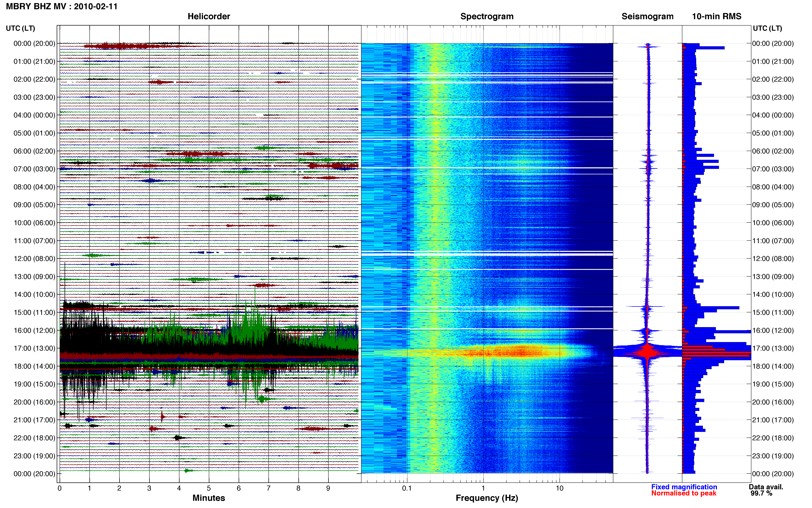Click the '5' tick on the Minutes axis
812x508 pixels.
click(209, 488)
